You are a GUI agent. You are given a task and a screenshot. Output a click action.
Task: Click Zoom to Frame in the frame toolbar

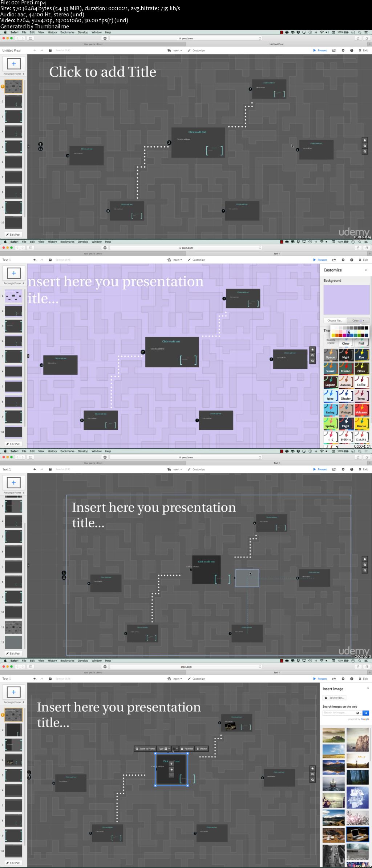(x=145, y=749)
